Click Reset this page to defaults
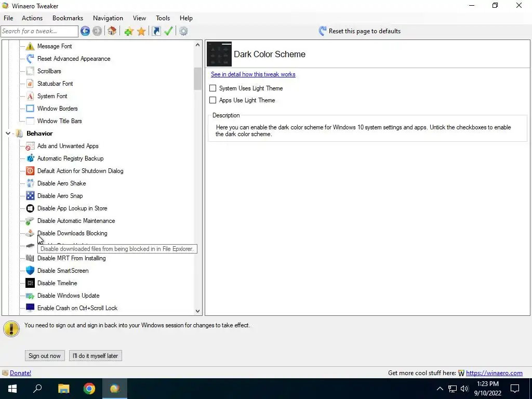 point(360,31)
